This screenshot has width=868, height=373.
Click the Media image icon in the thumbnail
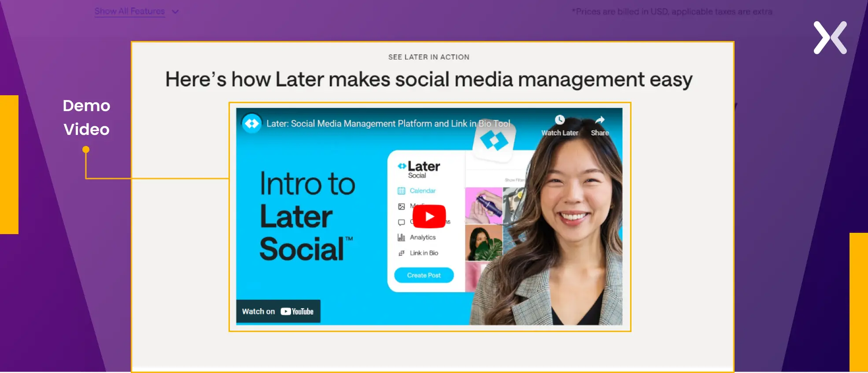pos(401,206)
